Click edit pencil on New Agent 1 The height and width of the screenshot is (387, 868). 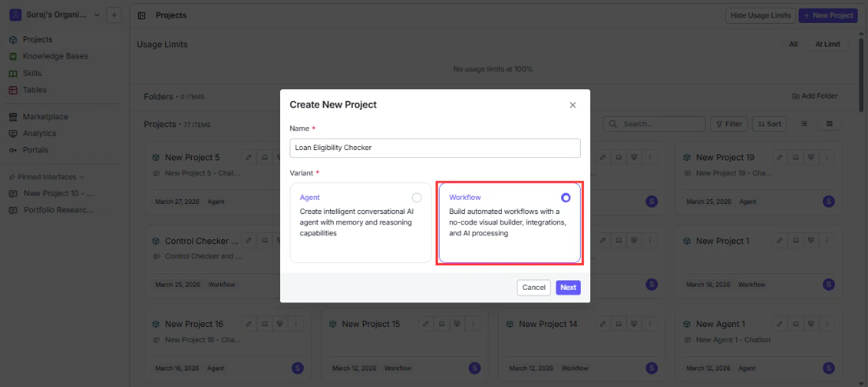(x=780, y=324)
